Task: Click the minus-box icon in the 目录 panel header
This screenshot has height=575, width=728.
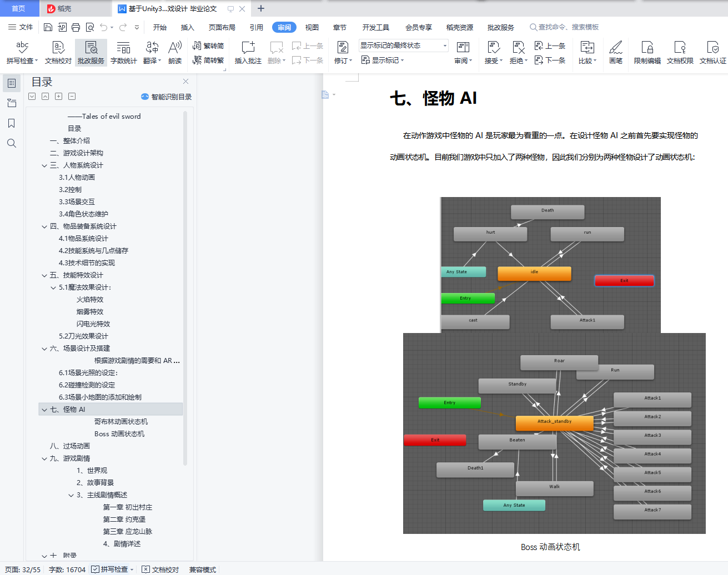Action: [x=72, y=97]
